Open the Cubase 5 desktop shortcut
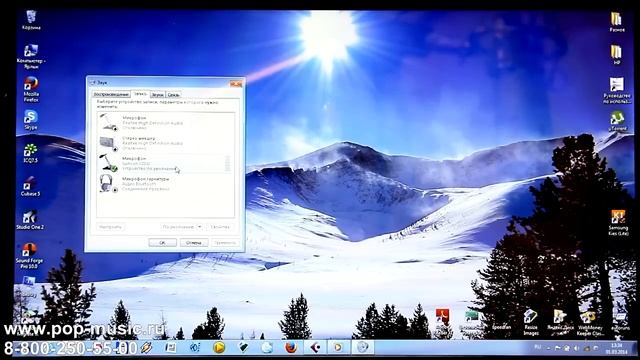 tap(31, 187)
